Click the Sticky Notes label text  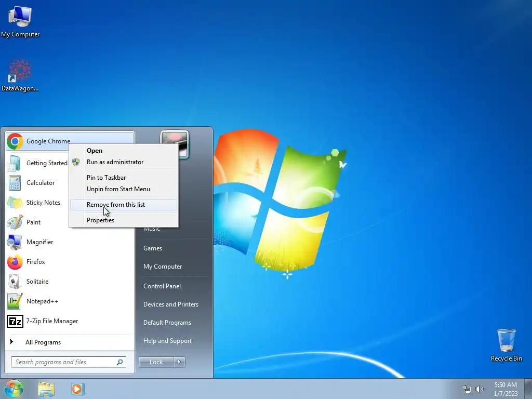click(x=44, y=203)
